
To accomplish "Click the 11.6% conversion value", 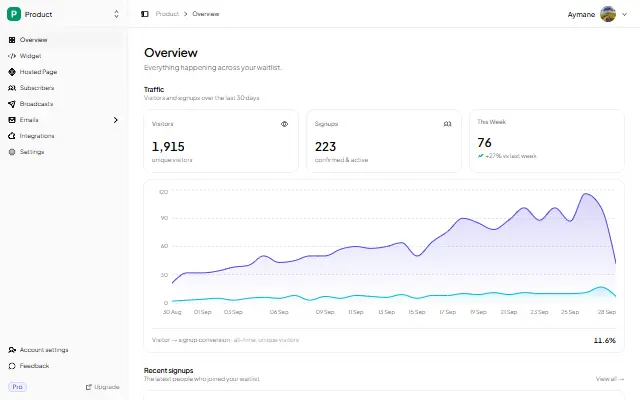I will pyautogui.click(x=604, y=340).
